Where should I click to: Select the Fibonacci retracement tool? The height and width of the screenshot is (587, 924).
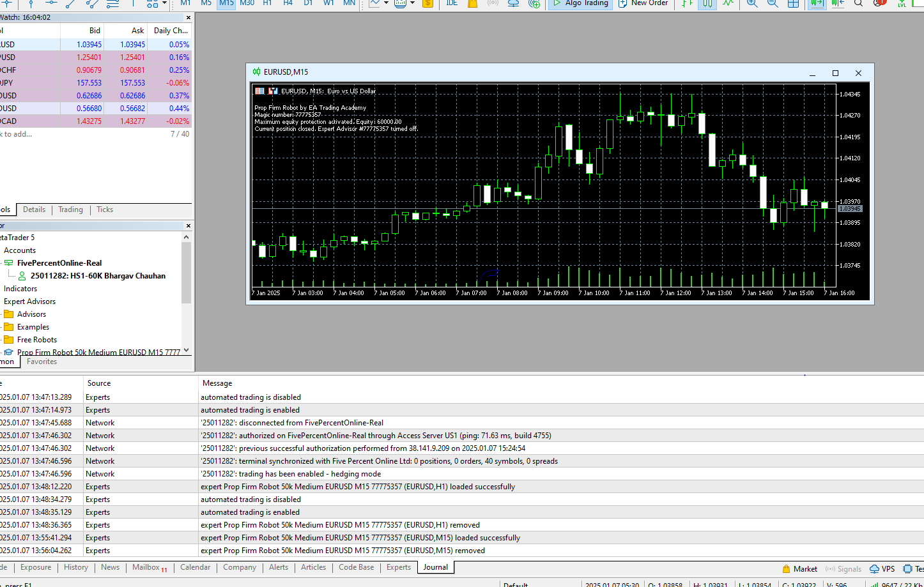click(112, 3)
